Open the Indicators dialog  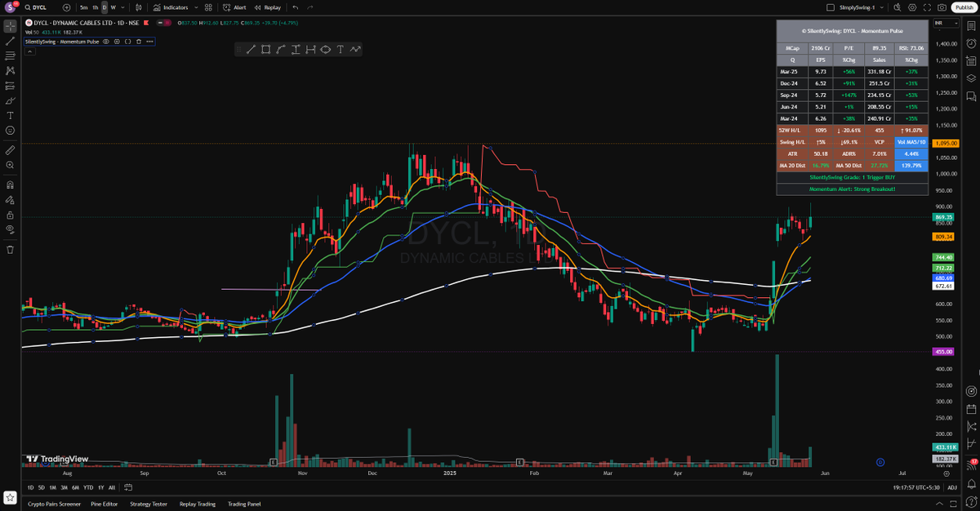171,7
